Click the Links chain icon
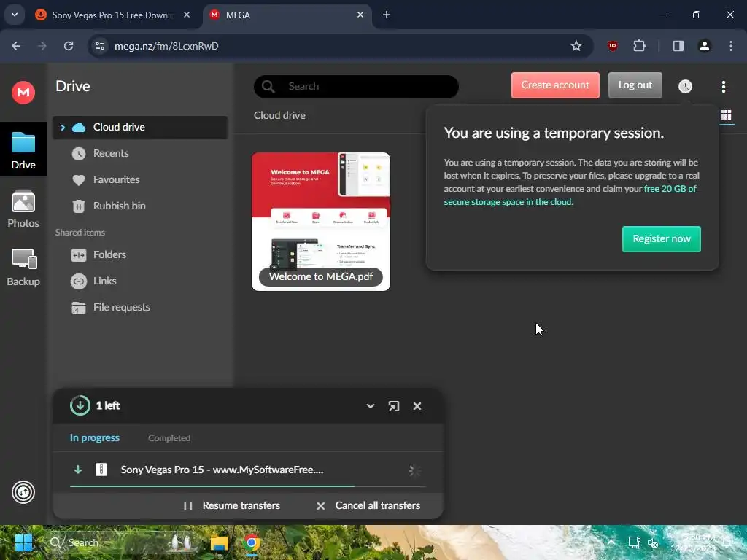This screenshot has width=747, height=560. 79,281
